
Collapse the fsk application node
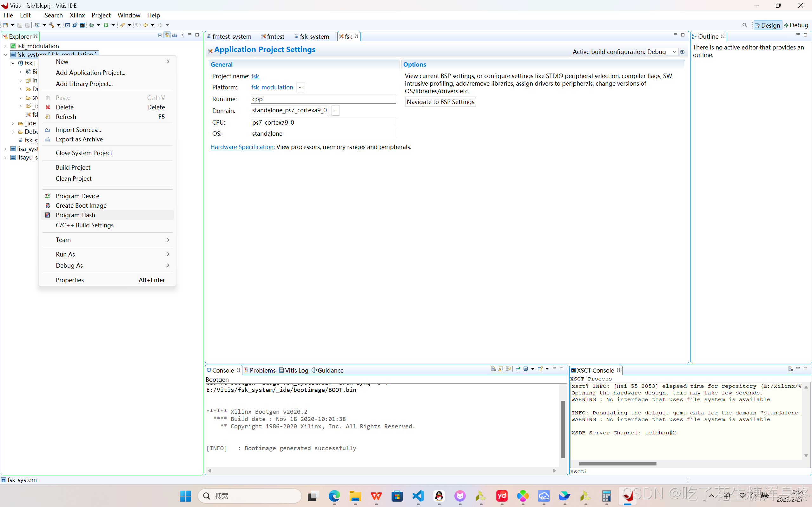tap(13, 63)
